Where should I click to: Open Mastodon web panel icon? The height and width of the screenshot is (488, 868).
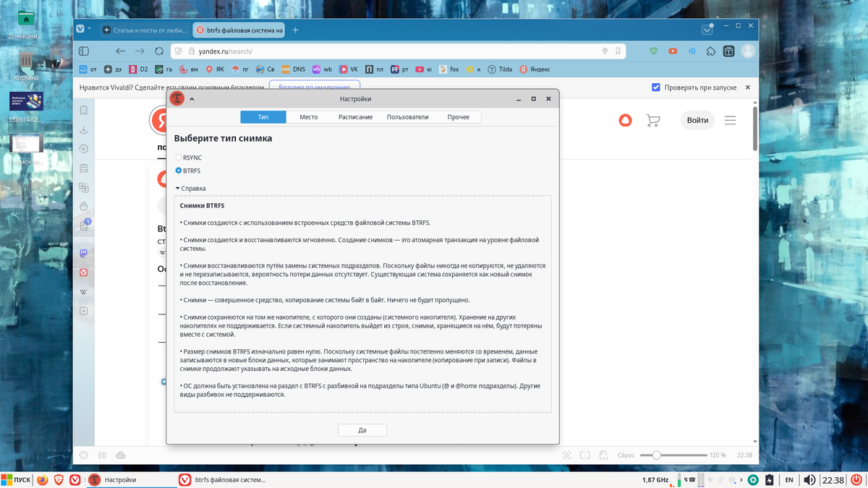pyautogui.click(x=84, y=254)
